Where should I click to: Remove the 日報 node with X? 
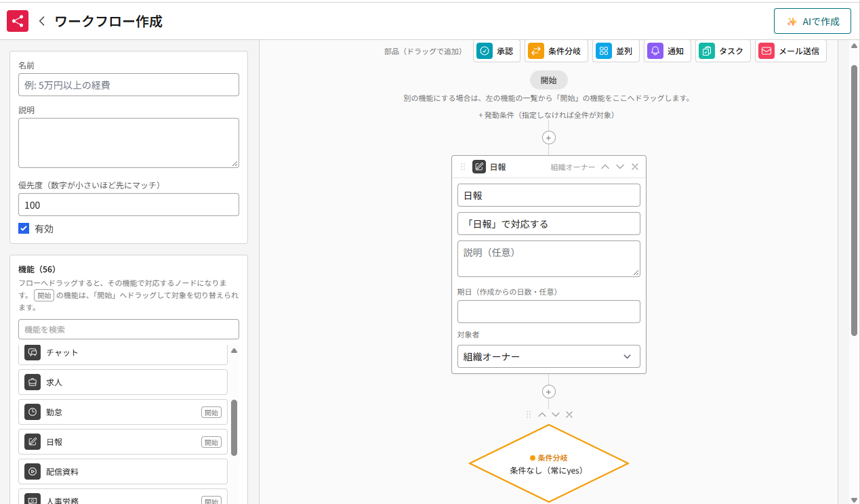(x=635, y=167)
